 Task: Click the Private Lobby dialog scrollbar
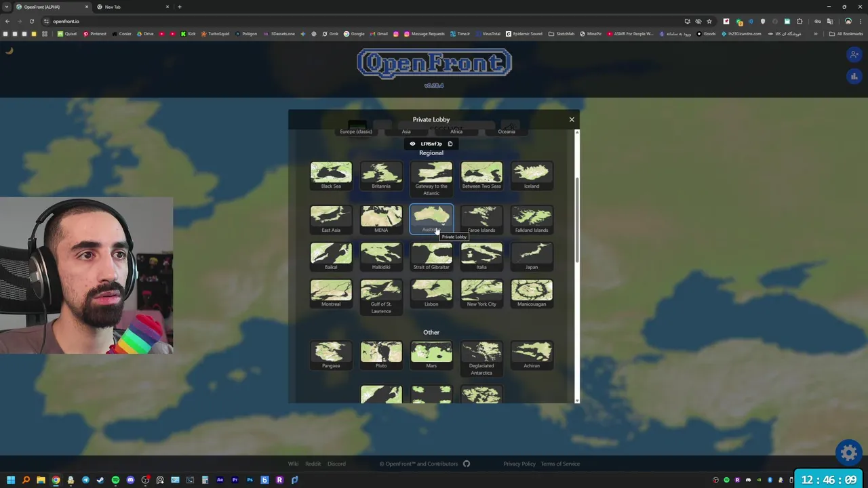point(577,220)
